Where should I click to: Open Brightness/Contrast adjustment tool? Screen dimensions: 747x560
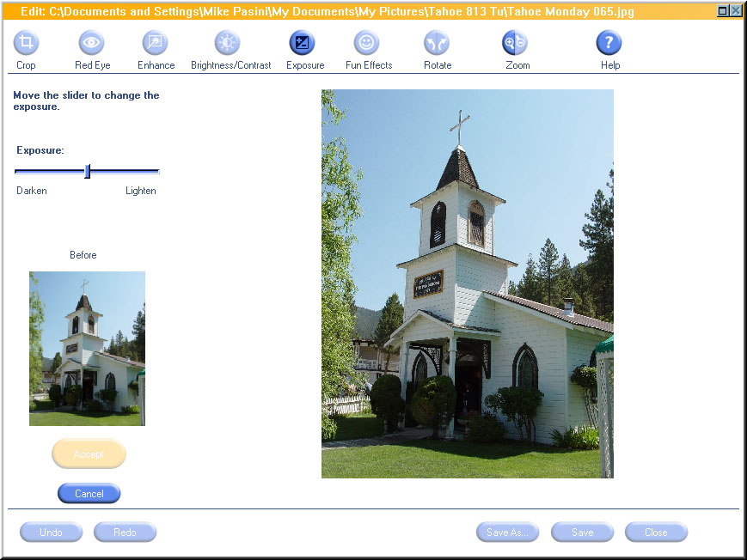[228, 43]
